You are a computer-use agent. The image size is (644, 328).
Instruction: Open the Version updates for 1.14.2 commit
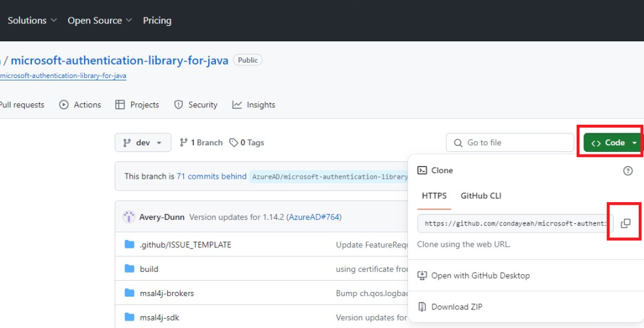(237, 217)
